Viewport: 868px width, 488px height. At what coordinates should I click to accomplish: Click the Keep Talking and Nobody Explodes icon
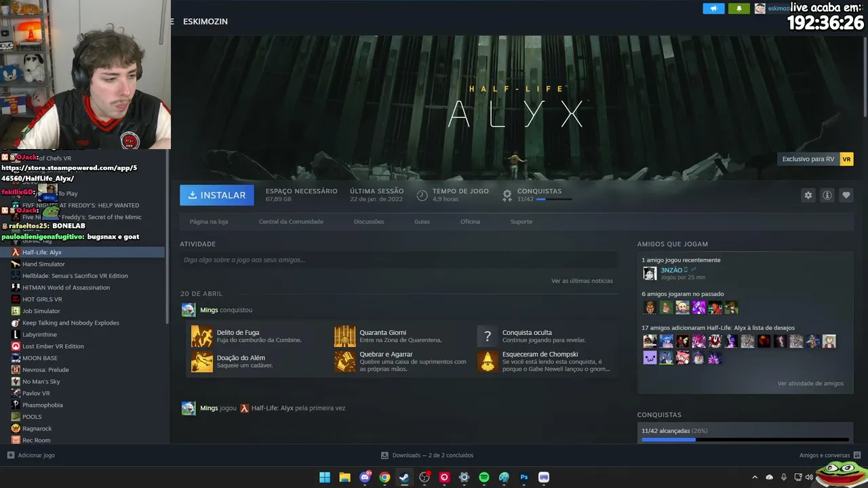pos(16,323)
